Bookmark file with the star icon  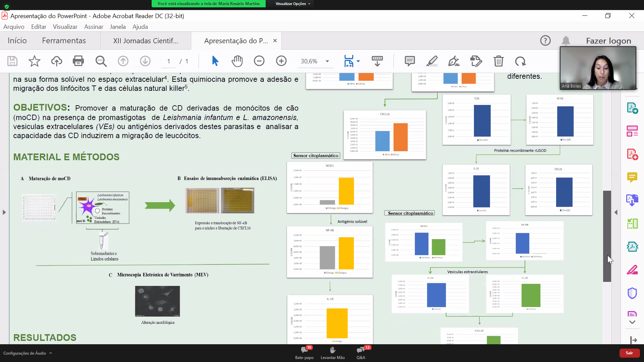click(34, 61)
